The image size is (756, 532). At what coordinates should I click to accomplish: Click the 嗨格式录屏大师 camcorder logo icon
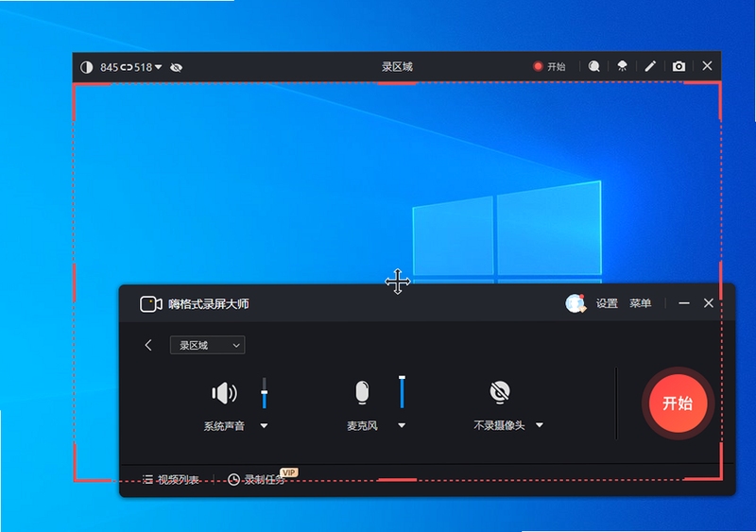(x=151, y=304)
